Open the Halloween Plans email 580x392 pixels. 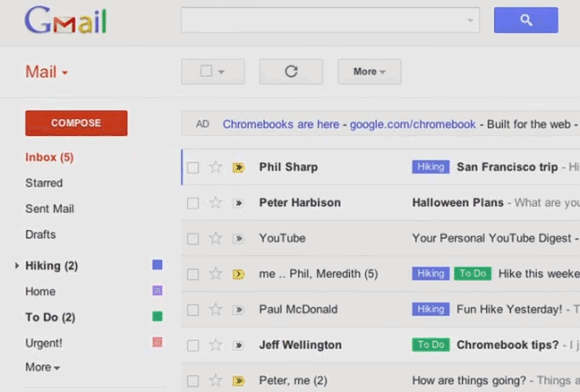458,203
